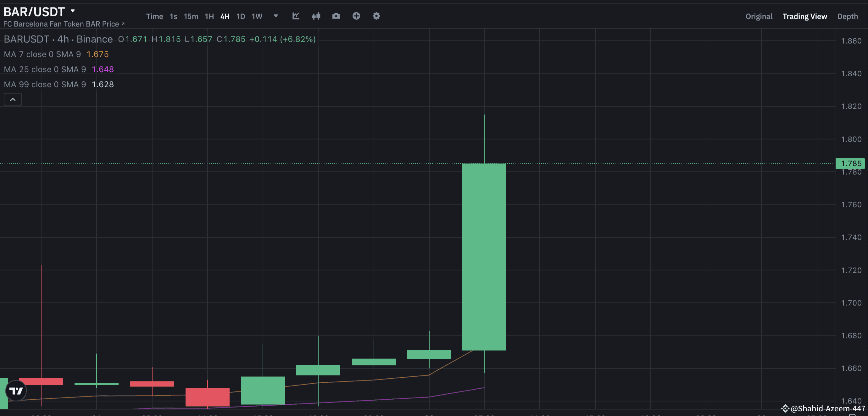This screenshot has height=416, width=868.
Task: Click the large green 4h candle body
Action: click(484, 257)
